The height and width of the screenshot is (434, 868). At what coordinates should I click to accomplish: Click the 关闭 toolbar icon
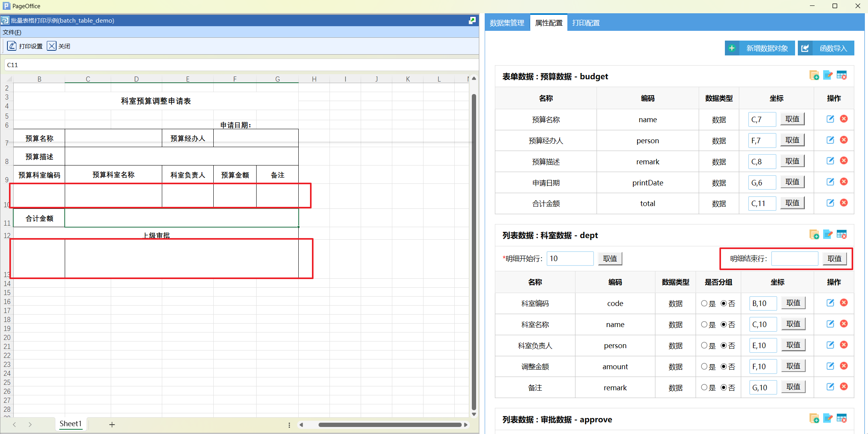coord(51,46)
